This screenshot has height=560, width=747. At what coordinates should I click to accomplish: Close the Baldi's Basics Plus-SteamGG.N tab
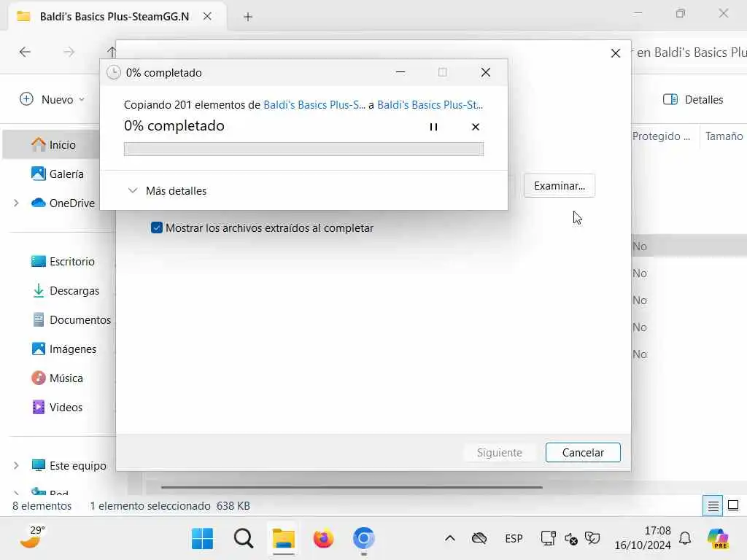click(207, 16)
